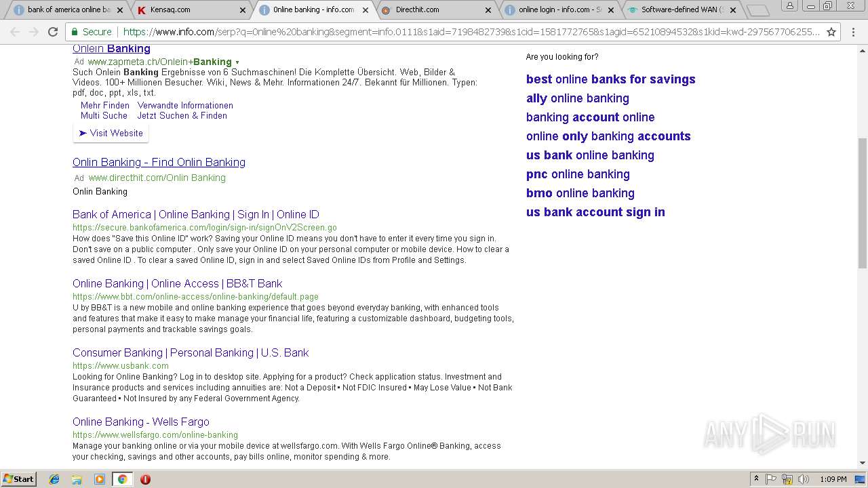The image size is (868, 488).
Task: Open the Windows Start button
Action: point(18,479)
